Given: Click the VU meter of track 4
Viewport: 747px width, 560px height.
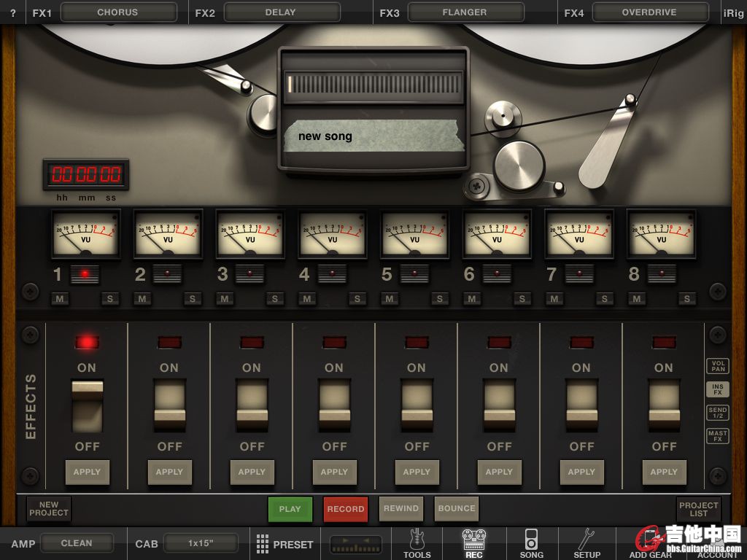Looking at the screenshot, I should click(x=333, y=234).
